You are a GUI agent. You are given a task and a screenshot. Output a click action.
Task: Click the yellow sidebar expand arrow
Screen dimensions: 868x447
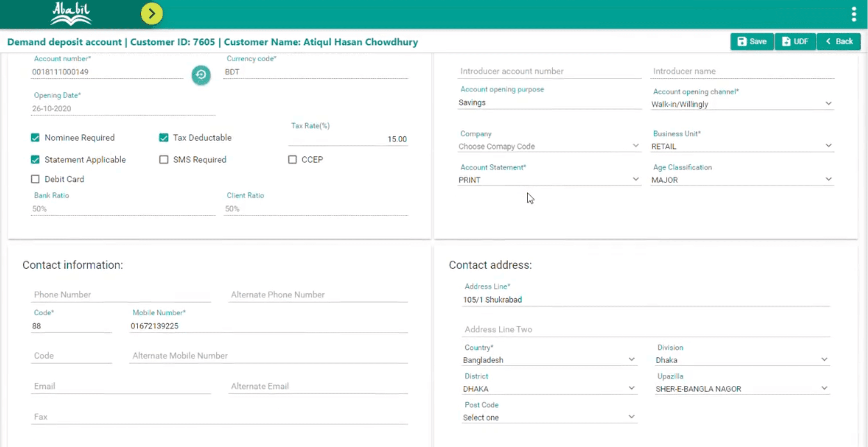click(x=152, y=13)
